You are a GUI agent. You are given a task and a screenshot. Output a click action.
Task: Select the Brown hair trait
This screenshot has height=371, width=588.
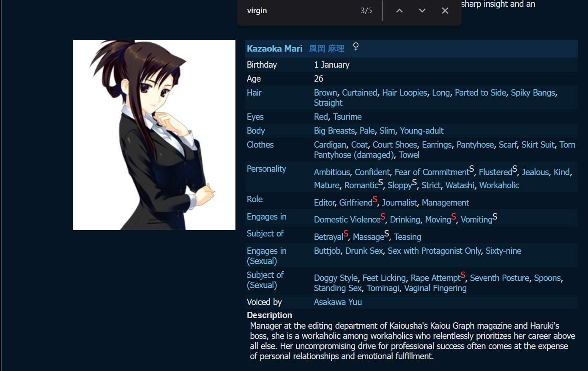pos(325,93)
